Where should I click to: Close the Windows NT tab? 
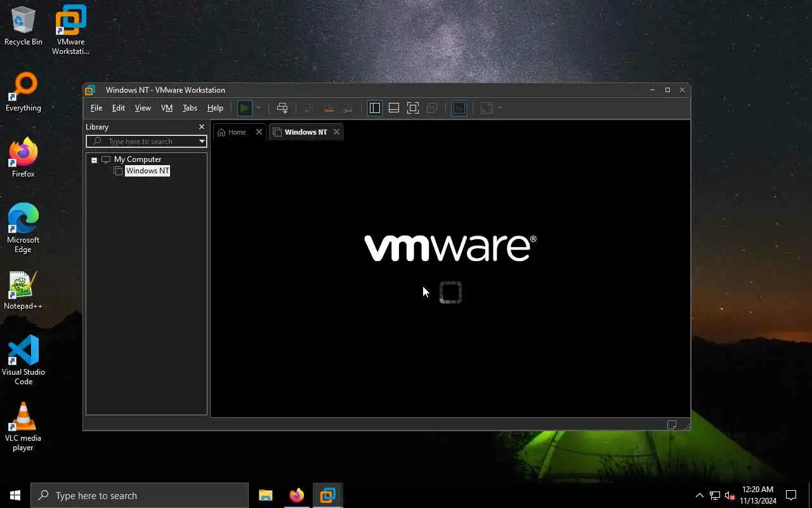(x=336, y=132)
